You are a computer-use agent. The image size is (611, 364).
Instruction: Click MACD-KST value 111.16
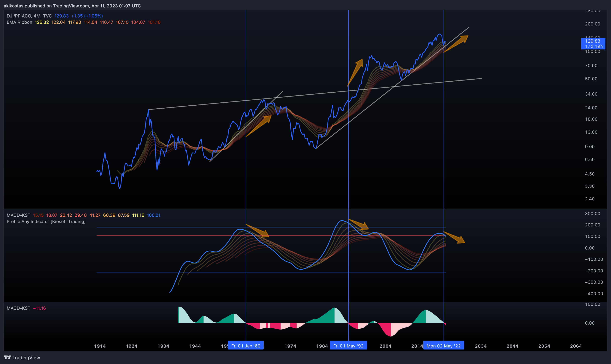click(138, 215)
